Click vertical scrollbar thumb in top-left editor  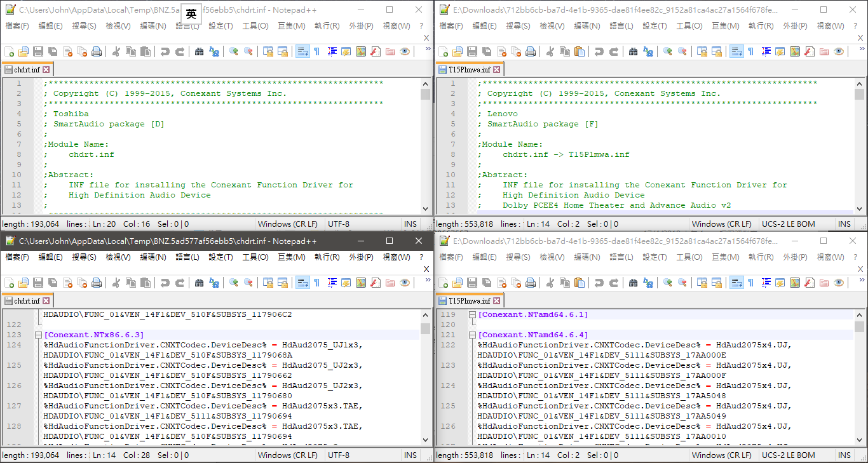click(425, 95)
